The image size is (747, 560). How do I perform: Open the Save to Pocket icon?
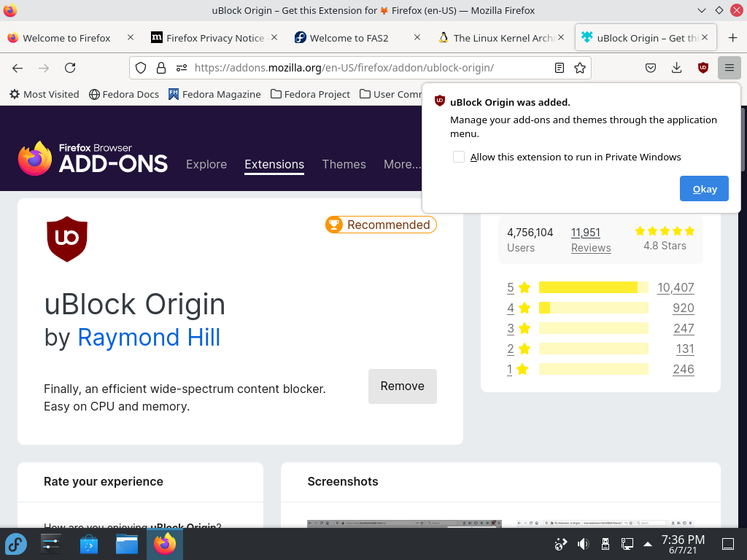[x=650, y=68]
